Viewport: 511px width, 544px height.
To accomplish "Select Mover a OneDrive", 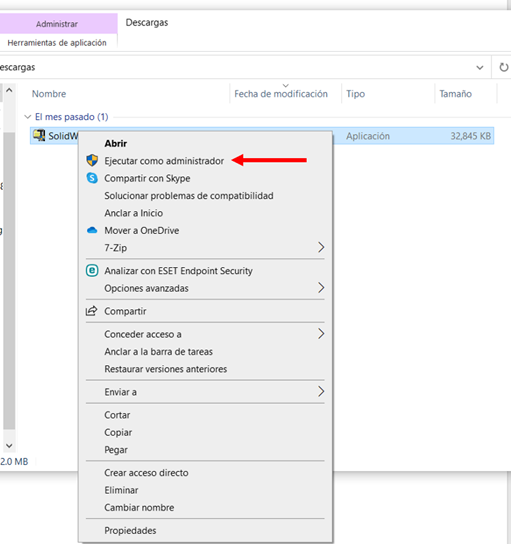I will coord(142,230).
